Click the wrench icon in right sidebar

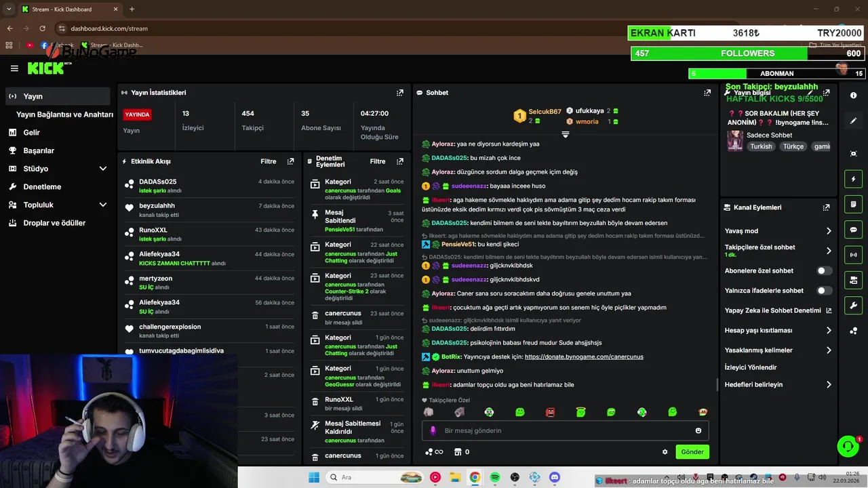tap(853, 306)
